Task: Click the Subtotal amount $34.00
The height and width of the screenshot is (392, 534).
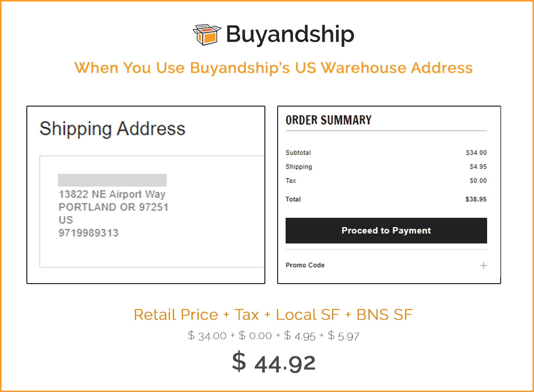Action: 476,153
